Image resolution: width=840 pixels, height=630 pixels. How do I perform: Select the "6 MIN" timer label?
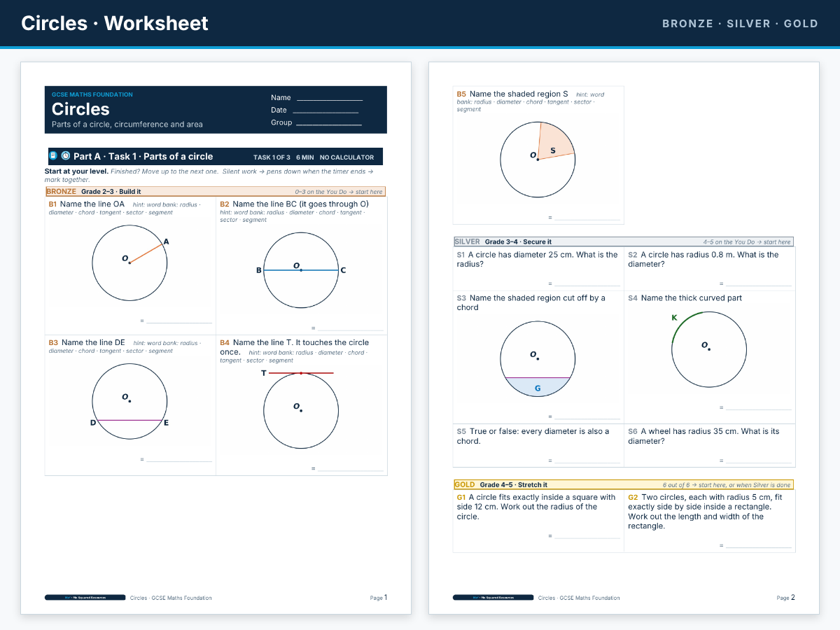[x=304, y=157]
